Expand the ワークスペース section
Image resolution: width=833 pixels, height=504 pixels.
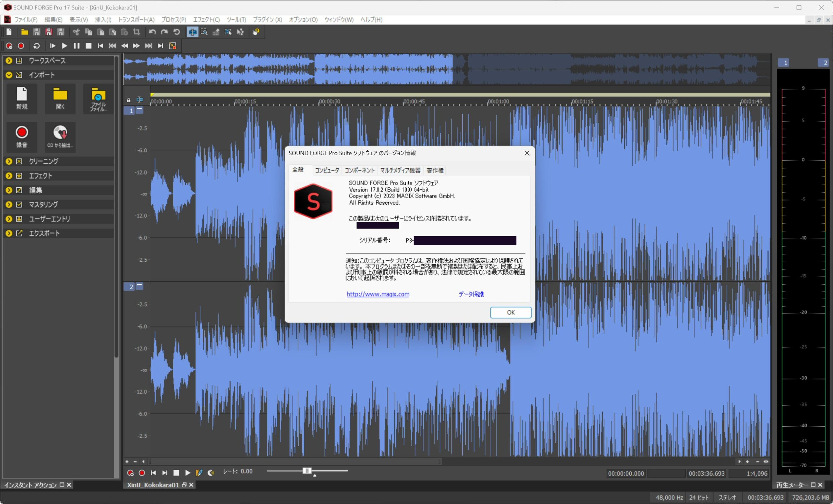click(x=9, y=61)
